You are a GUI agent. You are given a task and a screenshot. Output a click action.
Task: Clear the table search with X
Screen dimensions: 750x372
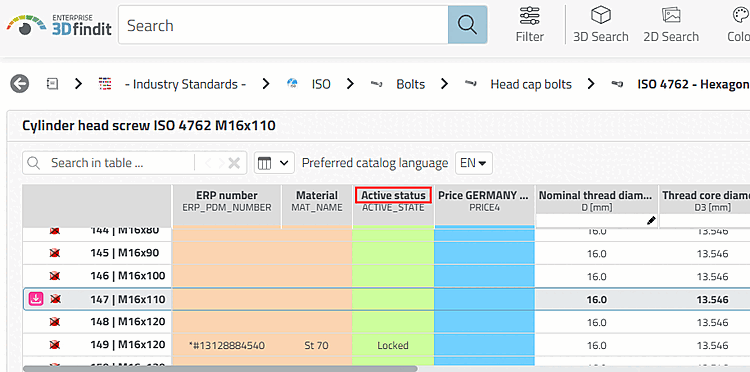click(x=234, y=163)
